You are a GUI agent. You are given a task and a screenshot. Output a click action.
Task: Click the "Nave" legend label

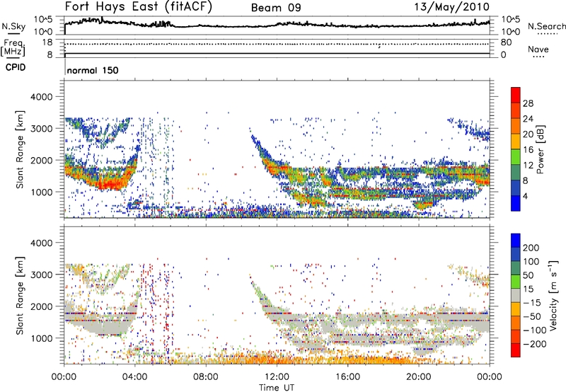pyautogui.click(x=538, y=49)
